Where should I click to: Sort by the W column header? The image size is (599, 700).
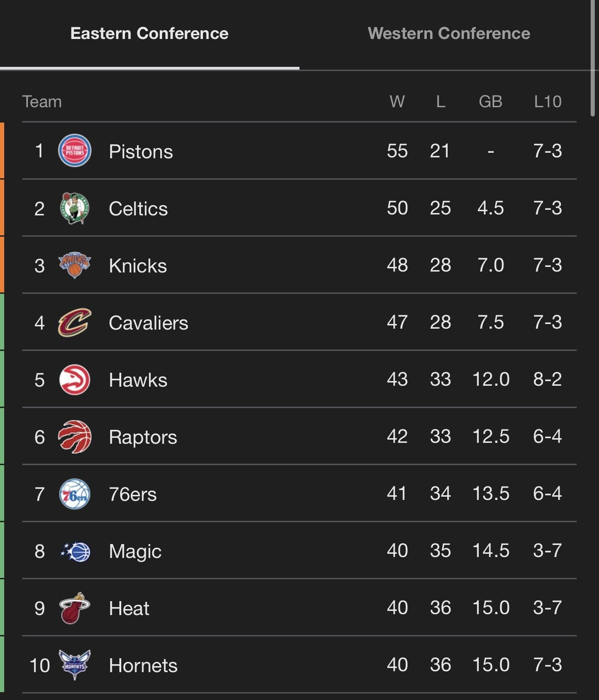pos(397,102)
